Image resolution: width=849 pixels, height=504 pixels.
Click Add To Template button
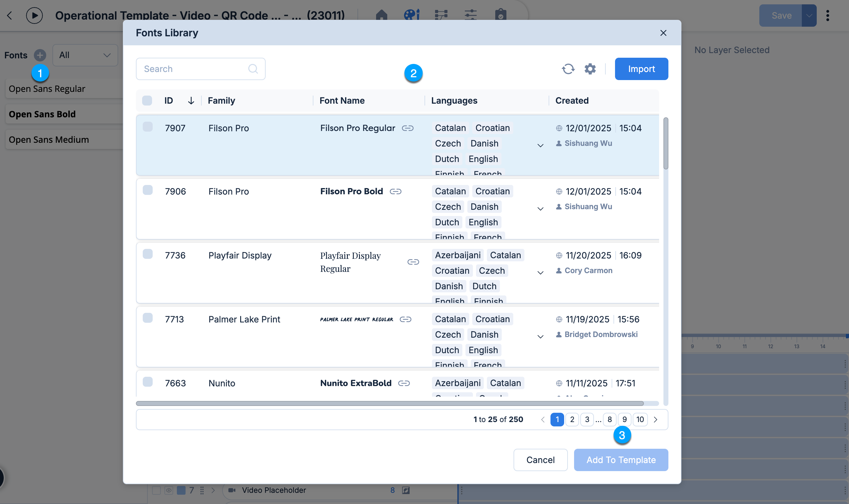pos(621,460)
